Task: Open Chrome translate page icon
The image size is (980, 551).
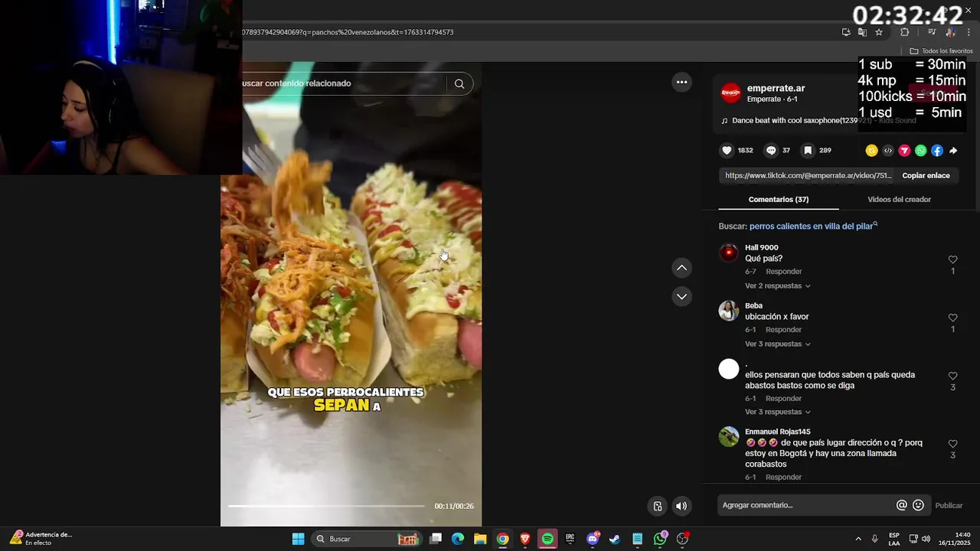Action: point(862,32)
